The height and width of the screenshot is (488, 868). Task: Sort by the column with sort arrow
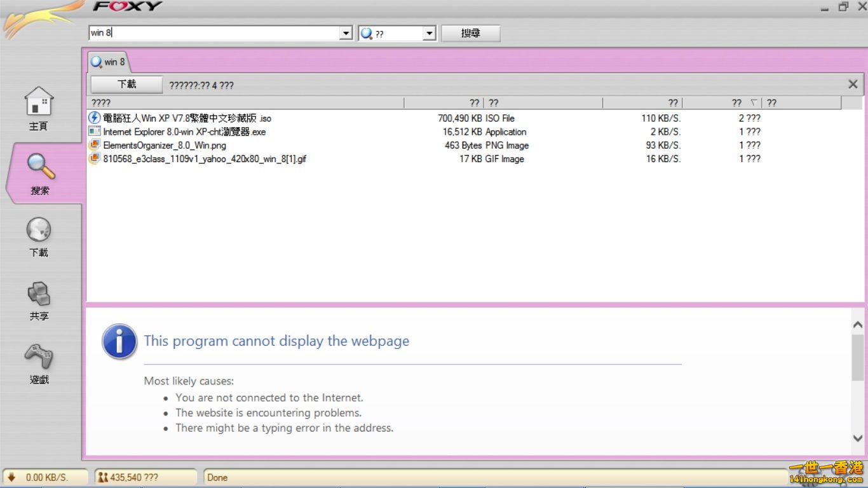722,103
